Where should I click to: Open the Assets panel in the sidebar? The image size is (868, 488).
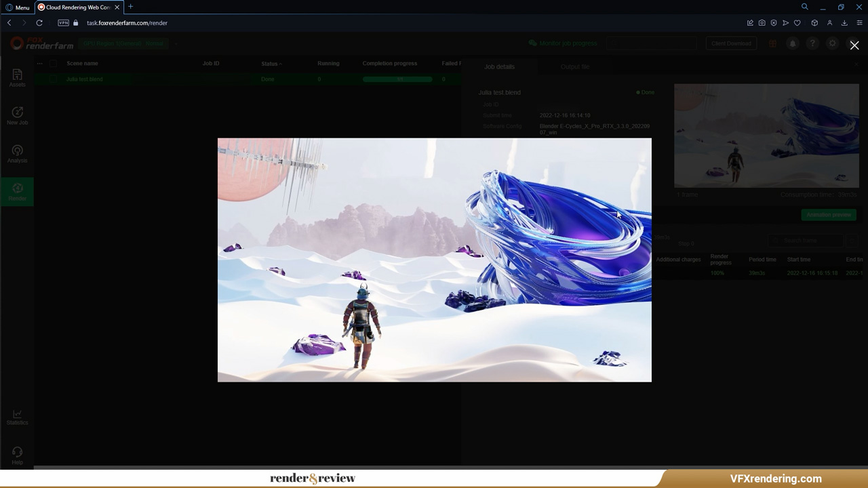[x=17, y=79]
